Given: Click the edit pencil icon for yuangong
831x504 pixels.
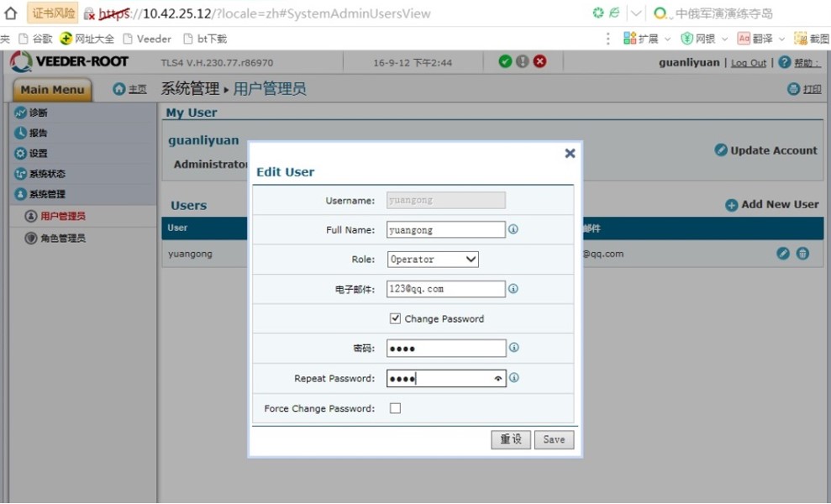Looking at the screenshot, I should 783,254.
